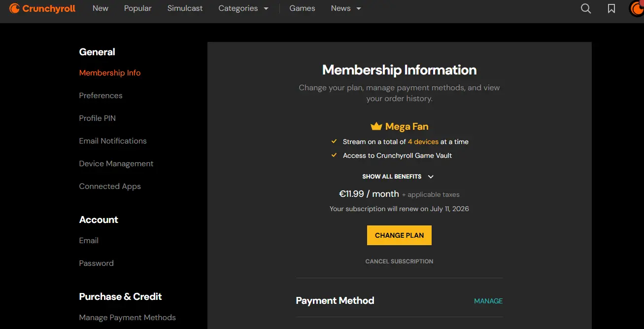Go to the Popular tab

pos(138,8)
